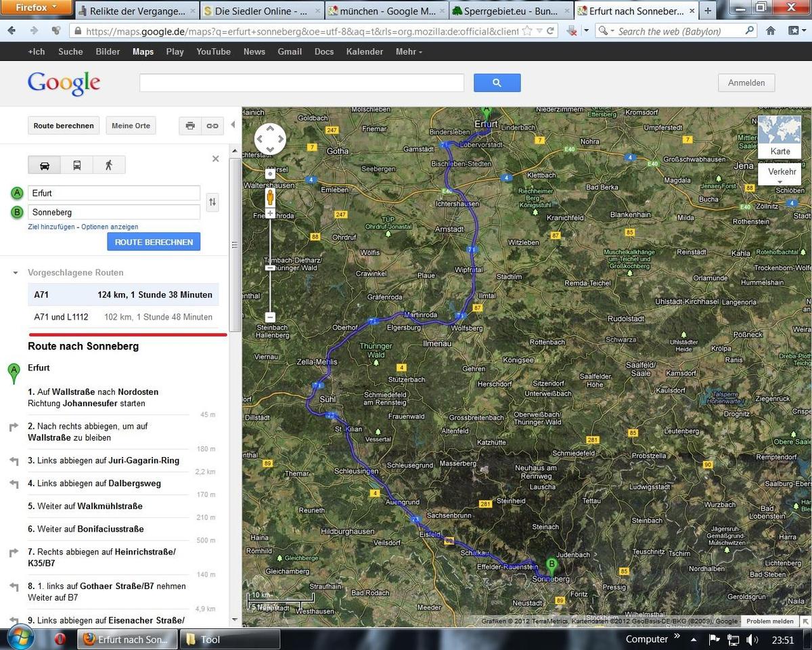Screen dimensions: 812x650
Task: Print the route with the printer icon
Action: pos(190,126)
